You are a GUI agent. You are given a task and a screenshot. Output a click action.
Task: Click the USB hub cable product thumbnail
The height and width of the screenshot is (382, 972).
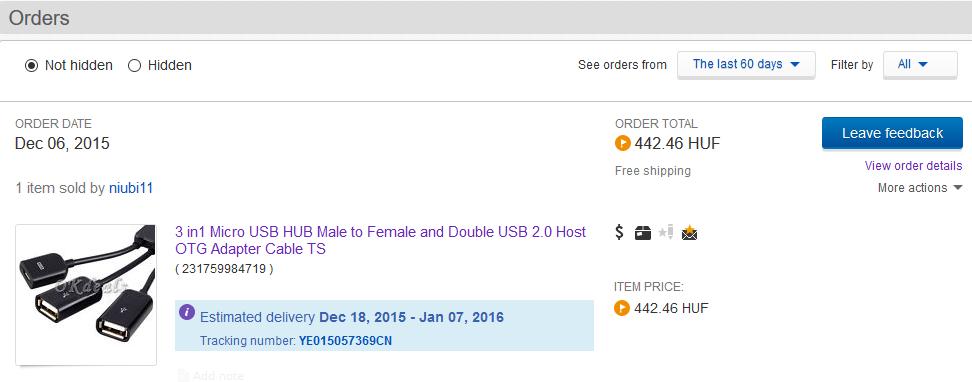tap(86, 295)
